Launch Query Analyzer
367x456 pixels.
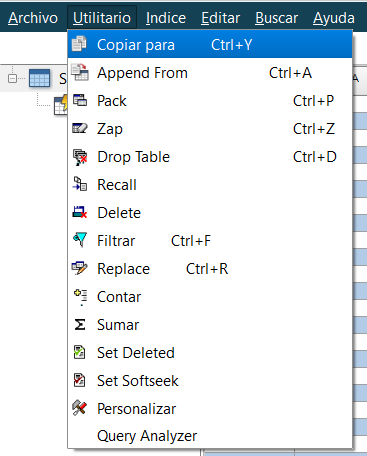pos(210,436)
